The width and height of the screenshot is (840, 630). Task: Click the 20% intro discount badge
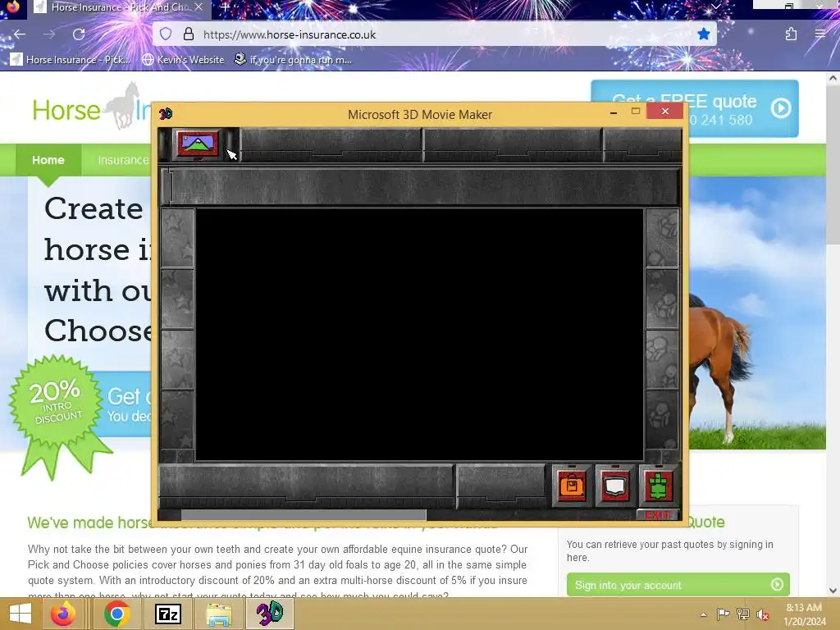click(x=57, y=404)
